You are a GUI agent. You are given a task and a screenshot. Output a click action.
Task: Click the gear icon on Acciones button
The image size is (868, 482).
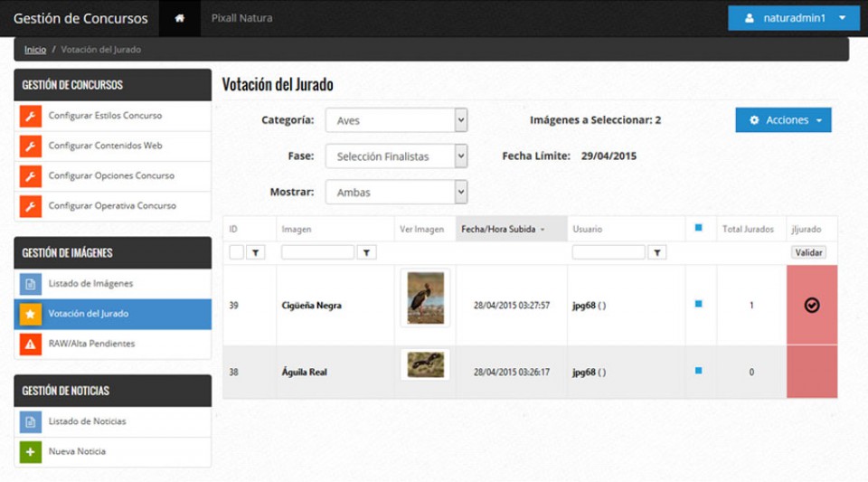[754, 120]
